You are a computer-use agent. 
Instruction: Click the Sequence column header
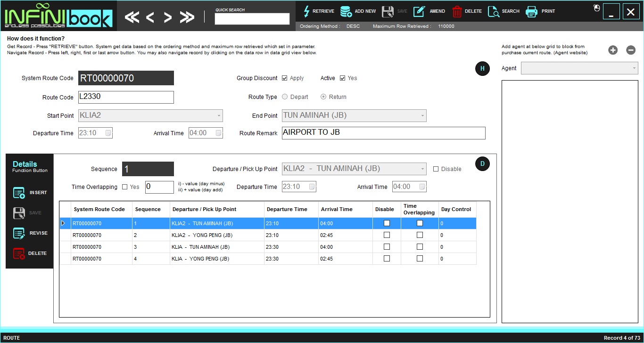[151, 209]
